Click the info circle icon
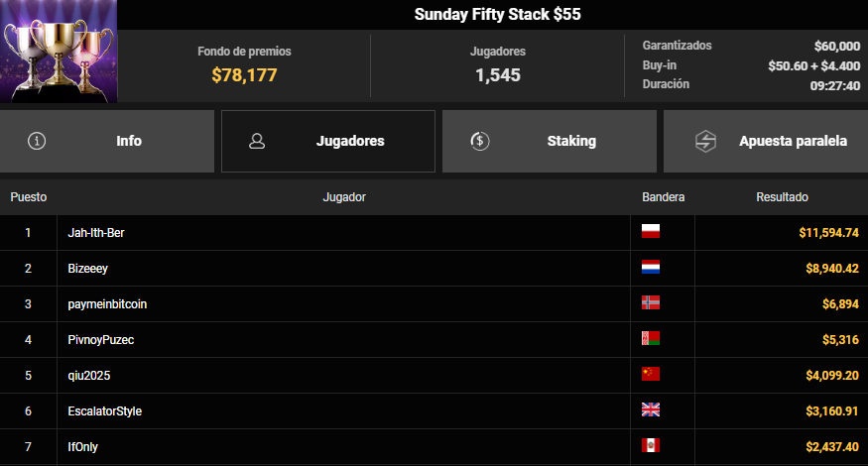The height and width of the screenshot is (466, 868). coord(38,141)
